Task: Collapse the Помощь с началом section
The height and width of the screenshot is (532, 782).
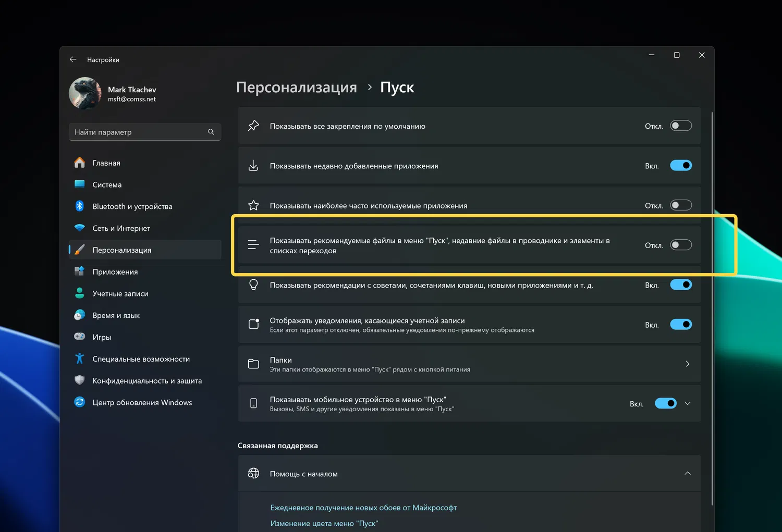Action: pyautogui.click(x=688, y=473)
